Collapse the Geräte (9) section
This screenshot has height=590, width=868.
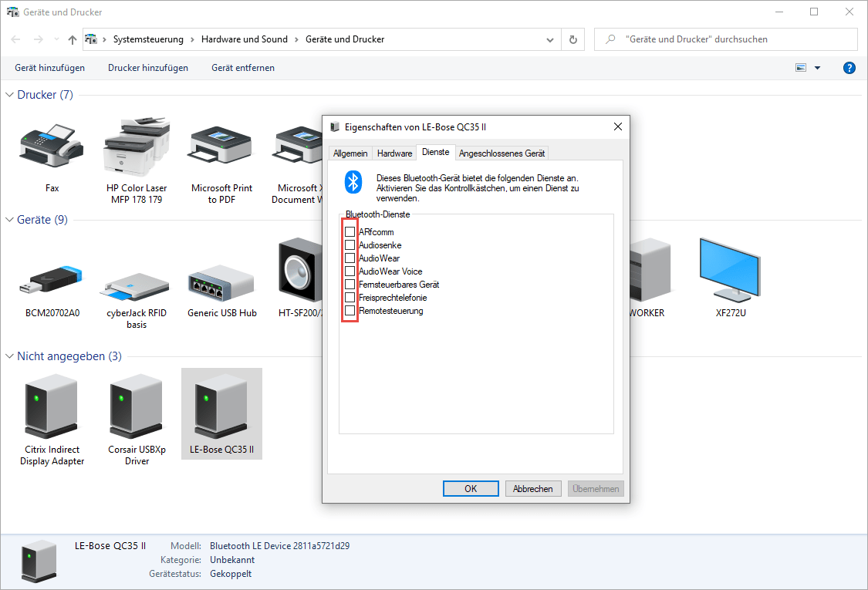pyautogui.click(x=10, y=220)
